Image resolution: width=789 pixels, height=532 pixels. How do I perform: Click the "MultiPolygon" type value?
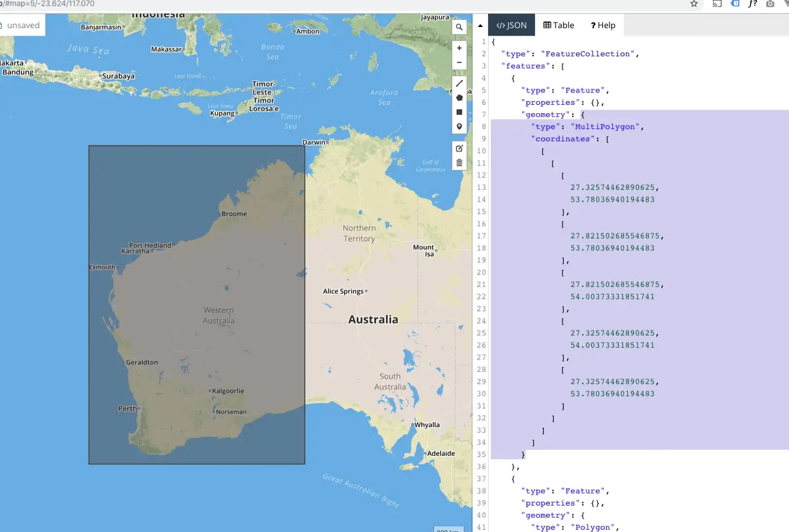pos(605,127)
